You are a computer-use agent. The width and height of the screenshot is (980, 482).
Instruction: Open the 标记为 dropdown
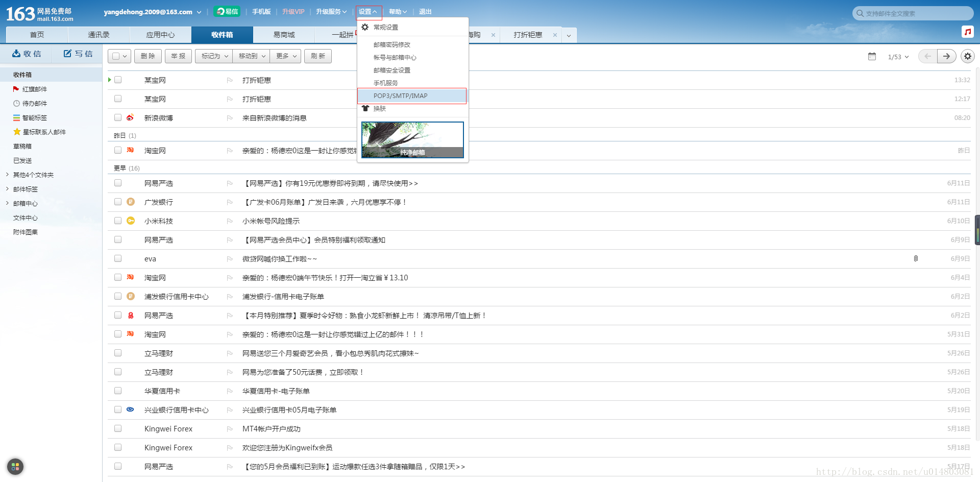pyautogui.click(x=213, y=56)
